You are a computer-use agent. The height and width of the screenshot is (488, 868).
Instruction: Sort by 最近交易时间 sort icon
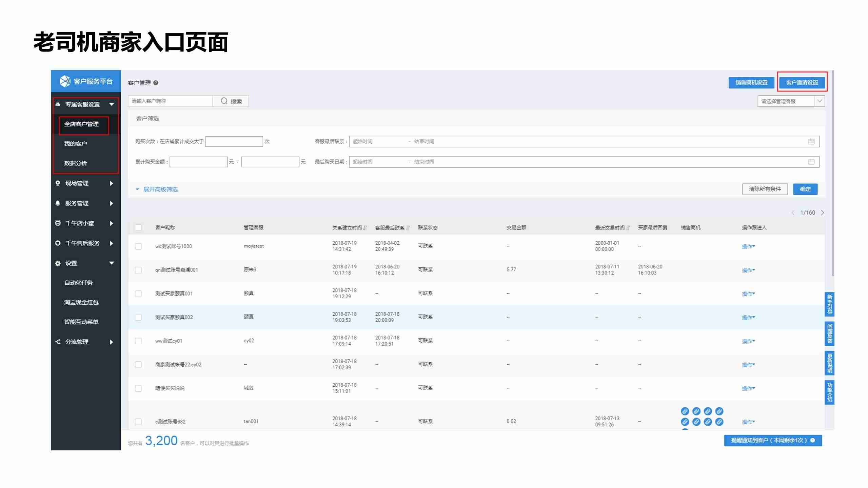628,228
